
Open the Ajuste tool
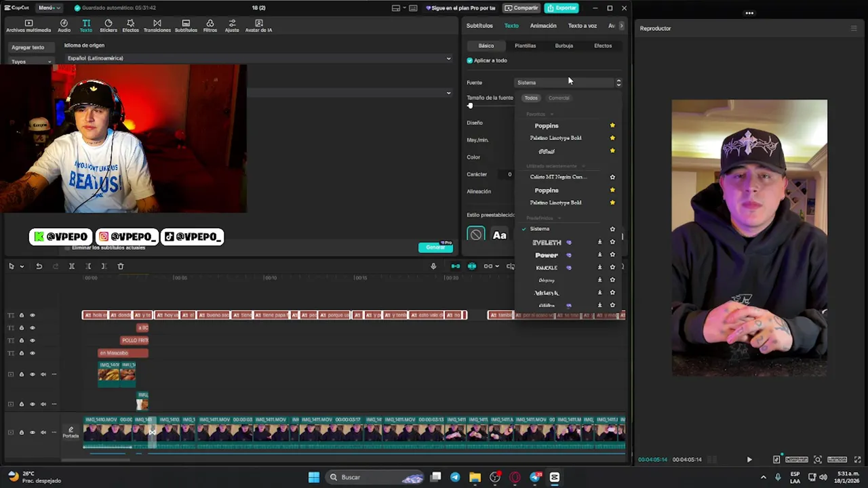pos(232,26)
